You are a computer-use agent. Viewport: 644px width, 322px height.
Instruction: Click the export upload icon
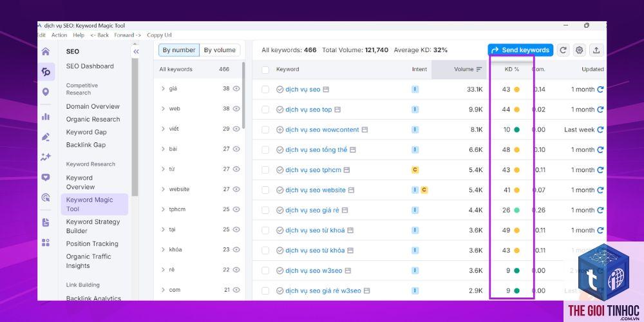pyautogui.click(x=596, y=50)
